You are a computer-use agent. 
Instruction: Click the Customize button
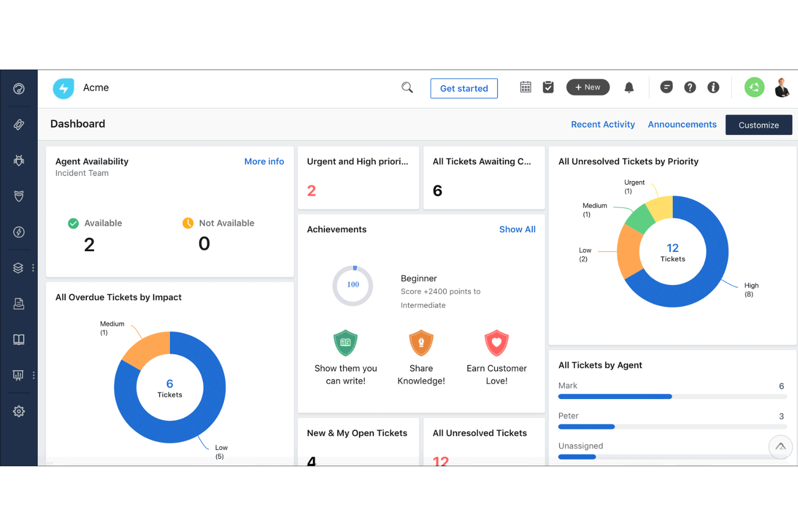[x=759, y=125]
